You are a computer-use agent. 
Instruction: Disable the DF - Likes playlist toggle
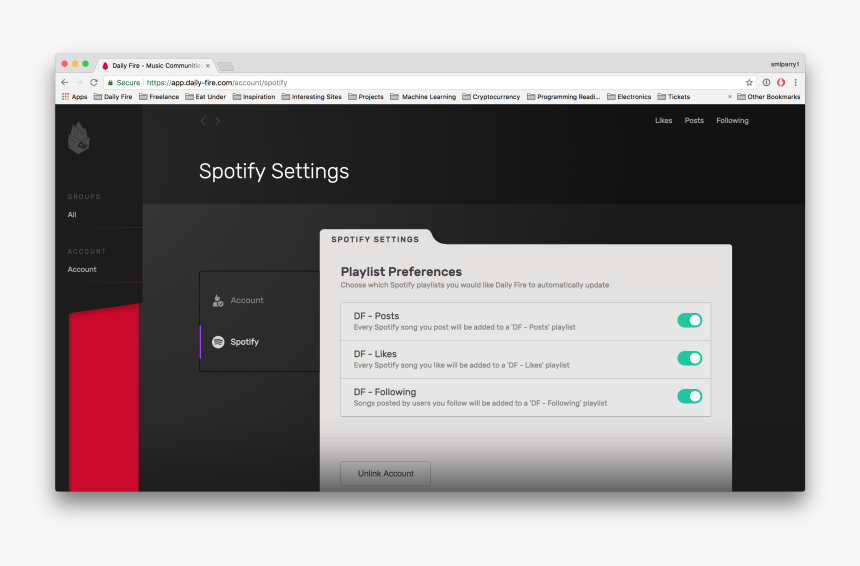(x=689, y=358)
